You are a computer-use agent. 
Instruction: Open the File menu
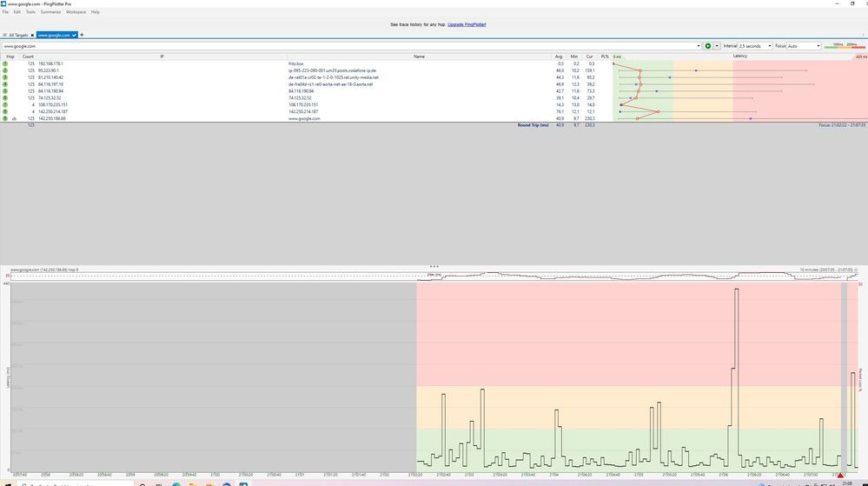pyautogui.click(x=5, y=11)
